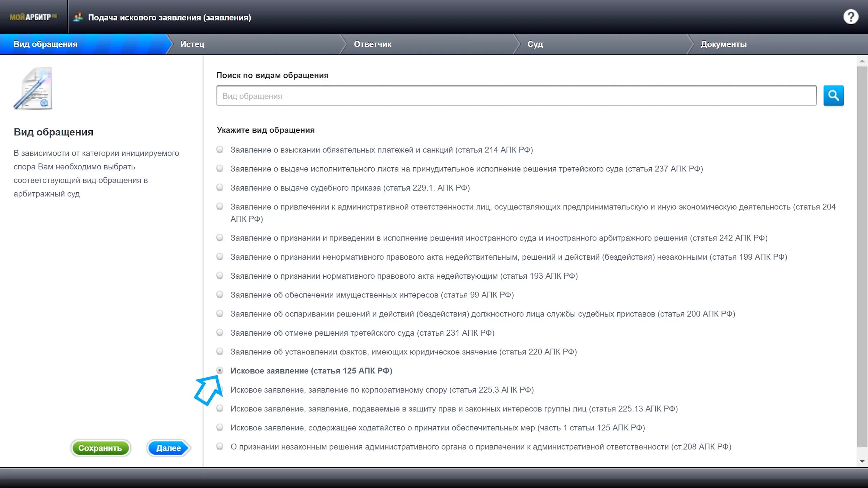Image resolution: width=868 pixels, height=488 pixels.
Task: Switch to the Суд step
Action: (535, 44)
